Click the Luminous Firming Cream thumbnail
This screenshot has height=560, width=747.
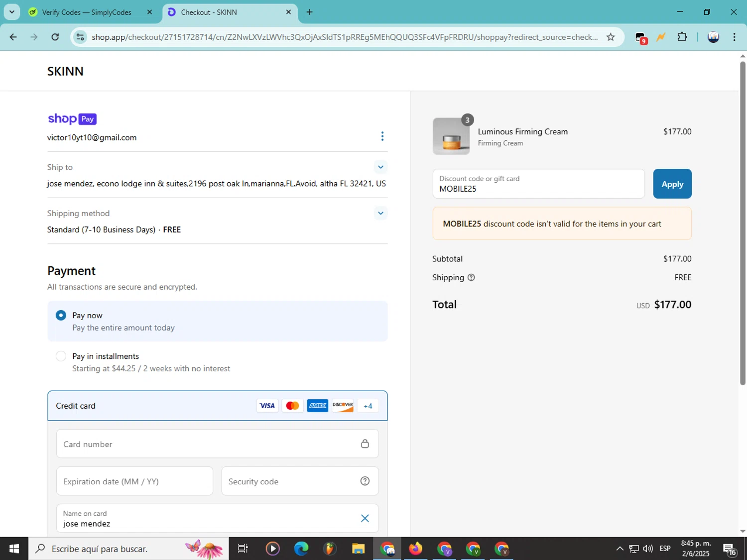coord(451,136)
